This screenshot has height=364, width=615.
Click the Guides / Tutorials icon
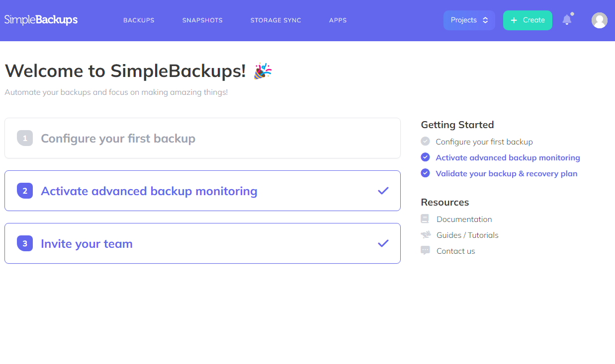(x=425, y=235)
